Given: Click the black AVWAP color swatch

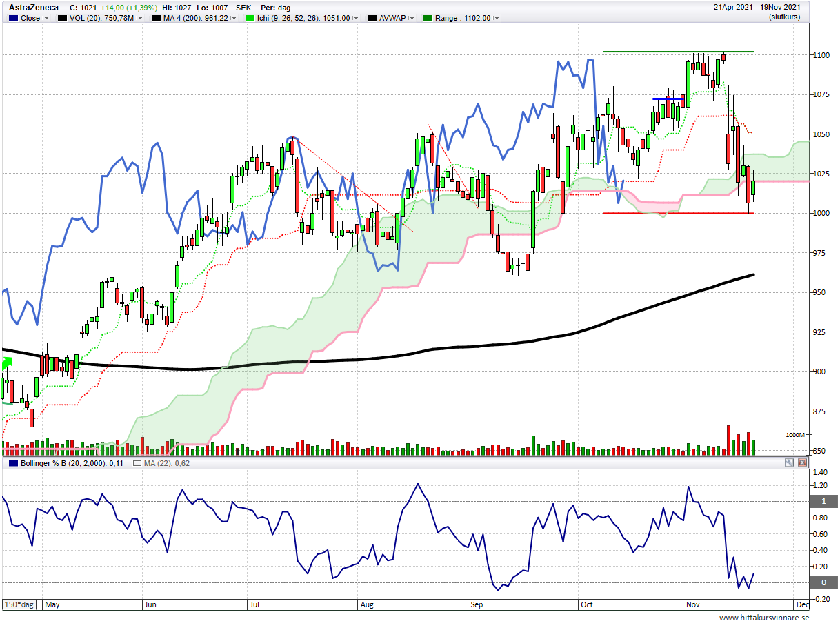Looking at the screenshot, I should click(373, 18).
